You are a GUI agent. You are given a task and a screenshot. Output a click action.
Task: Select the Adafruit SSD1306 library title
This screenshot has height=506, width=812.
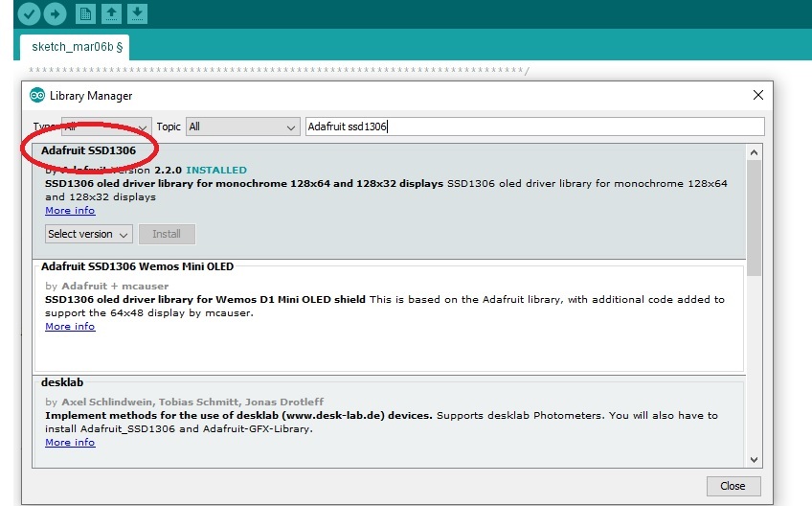(88, 150)
